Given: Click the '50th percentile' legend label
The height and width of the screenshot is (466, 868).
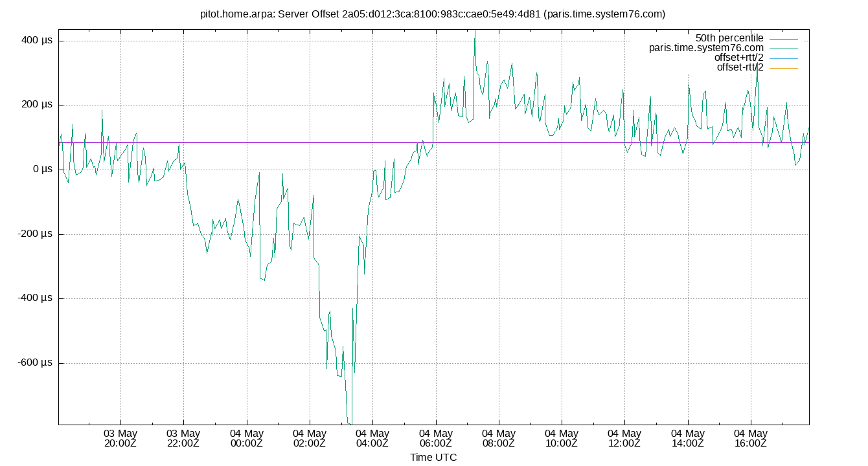Looking at the screenshot, I should [729, 38].
